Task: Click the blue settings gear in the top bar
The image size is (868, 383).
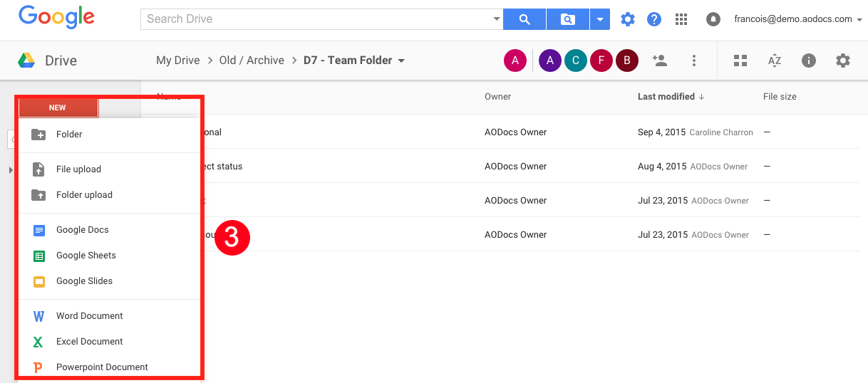Action: coord(627,19)
